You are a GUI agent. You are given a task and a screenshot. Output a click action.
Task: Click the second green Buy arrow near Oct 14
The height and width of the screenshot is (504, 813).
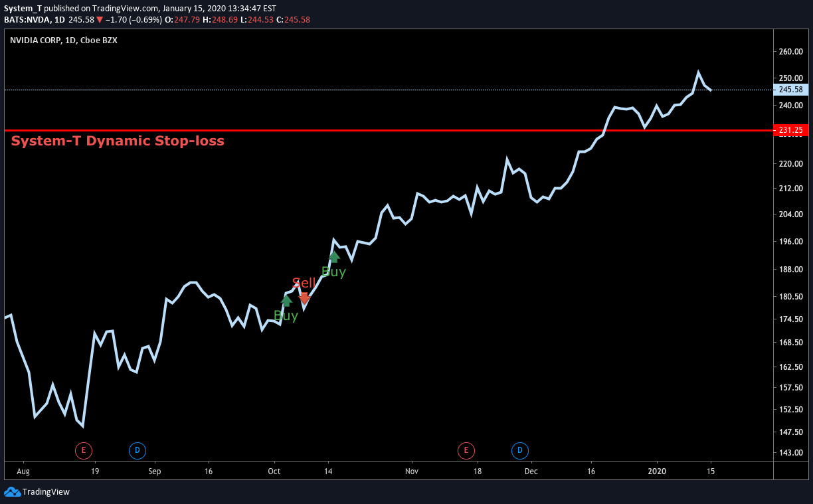[334, 257]
